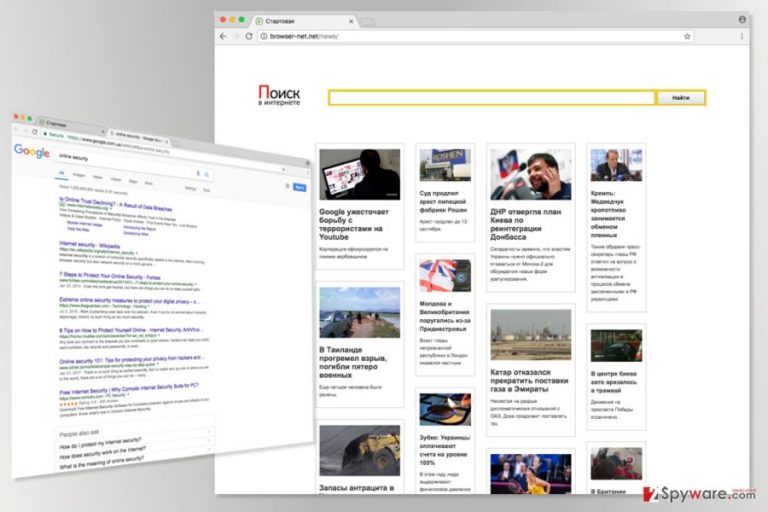Open the Google terrorists on Youtube article thumbnail
The height and width of the screenshot is (512, 768).
[360, 174]
